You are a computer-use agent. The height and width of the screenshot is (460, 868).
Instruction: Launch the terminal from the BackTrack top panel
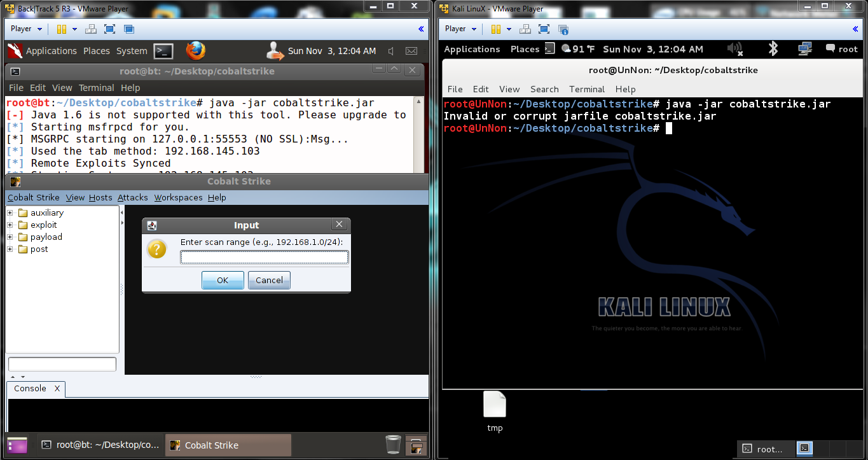(164, 51)
